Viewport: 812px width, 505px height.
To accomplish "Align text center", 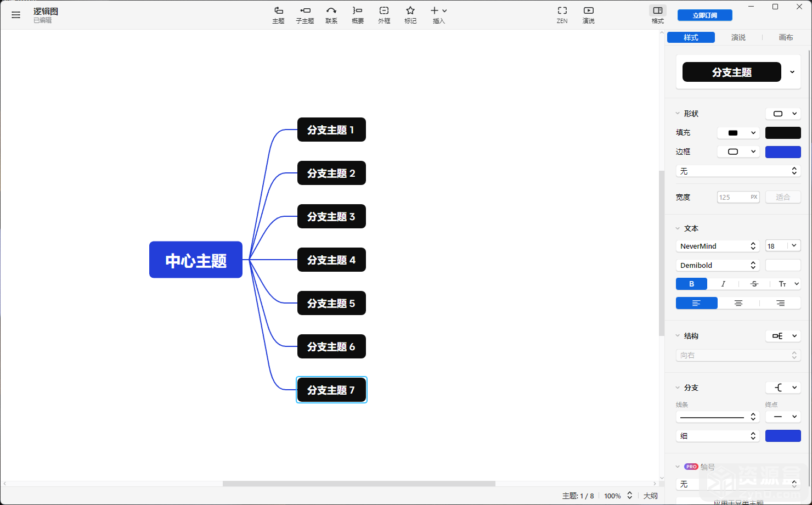I will point(738,303).
